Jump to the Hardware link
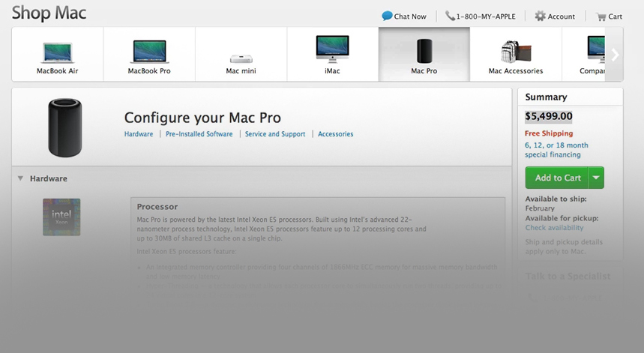The width and height of the screenshot is (644, 353). (139, 134)
